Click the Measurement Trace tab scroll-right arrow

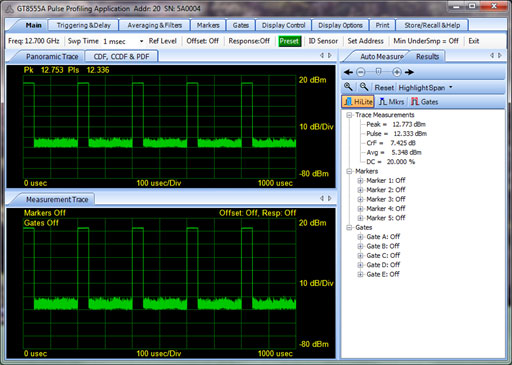pyautogui.click(x=330, y=198)
